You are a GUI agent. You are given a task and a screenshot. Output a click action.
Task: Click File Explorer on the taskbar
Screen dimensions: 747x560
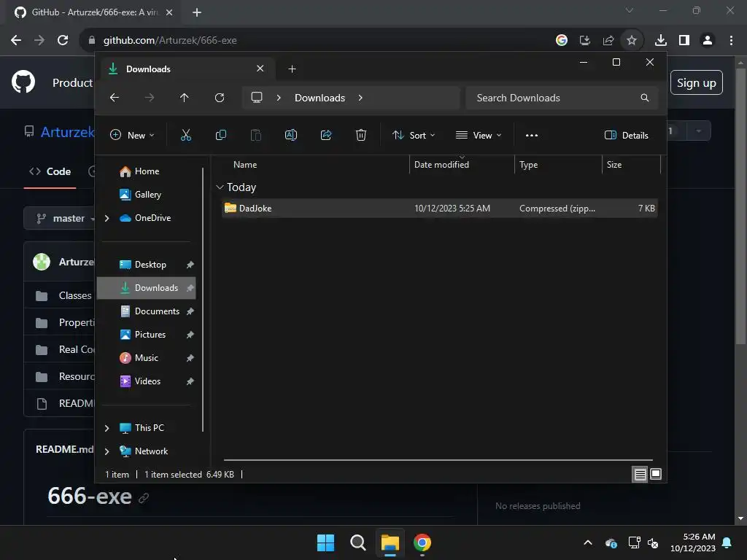click(x=390, y=542)
